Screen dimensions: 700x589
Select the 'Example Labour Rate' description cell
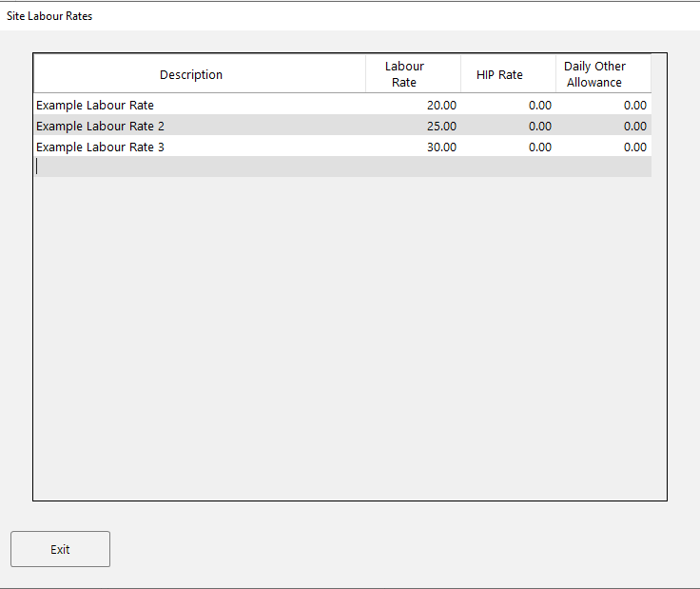click(200, 104)
